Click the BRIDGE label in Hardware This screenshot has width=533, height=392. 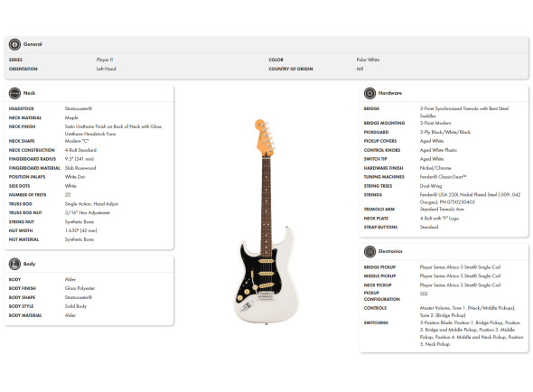click(371, 108)
